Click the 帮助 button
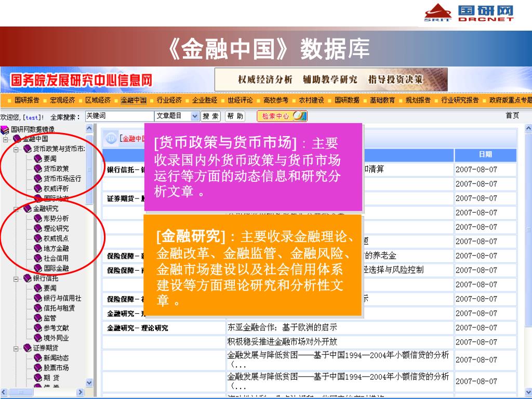The image size is (532, 399). pos(235,116)
